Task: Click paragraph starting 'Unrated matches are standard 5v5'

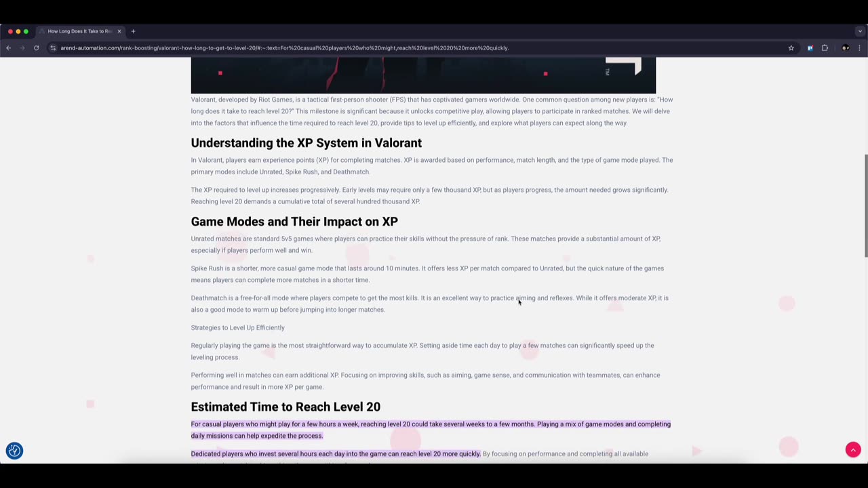Action: pos(426,244)
